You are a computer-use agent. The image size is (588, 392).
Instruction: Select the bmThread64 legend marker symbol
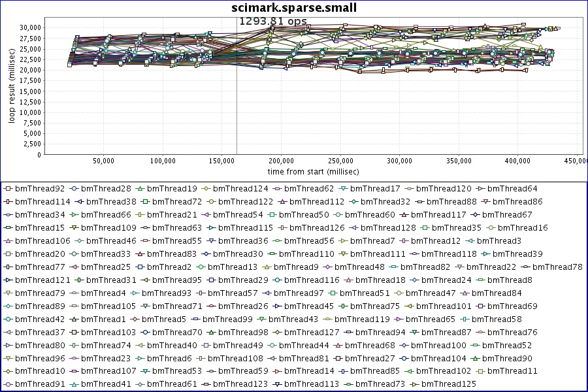point(480,188)
